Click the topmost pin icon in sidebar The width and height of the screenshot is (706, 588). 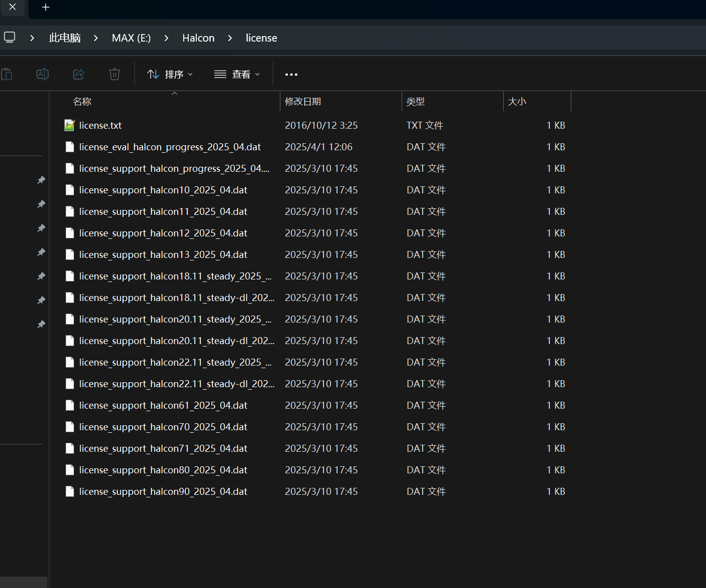click(41, 180)
